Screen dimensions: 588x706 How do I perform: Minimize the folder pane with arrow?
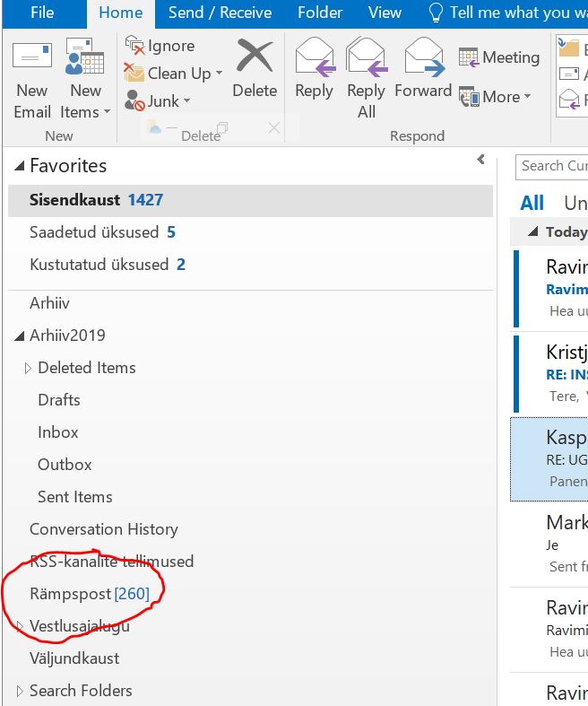pyautogui.click(x=481, y=159)
